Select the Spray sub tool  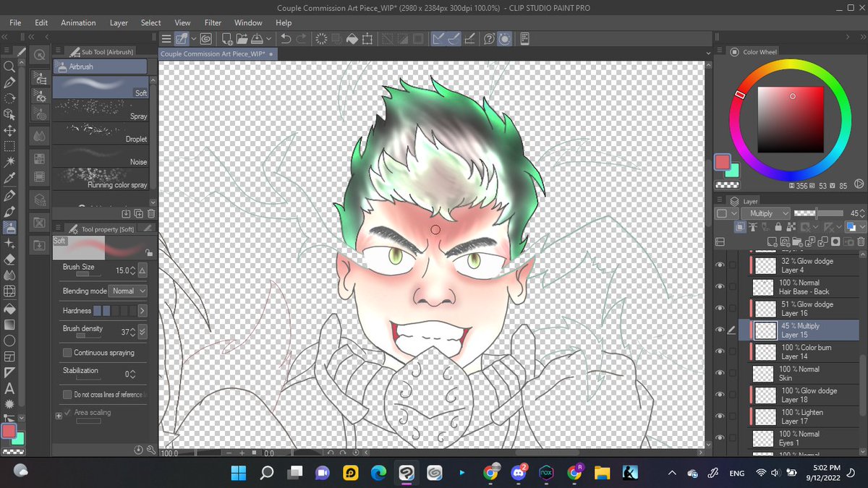click(101, 110)
